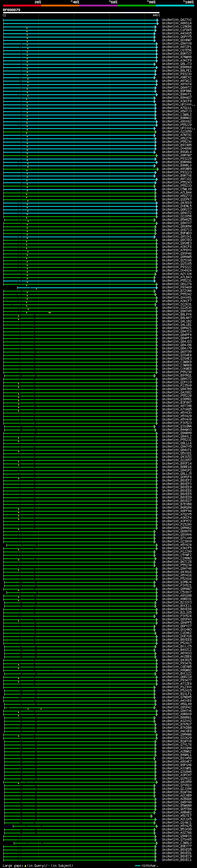Select hit label UniRef100_P55231
The width and height of the screenshot is (197, 868).
pos(177,281)
